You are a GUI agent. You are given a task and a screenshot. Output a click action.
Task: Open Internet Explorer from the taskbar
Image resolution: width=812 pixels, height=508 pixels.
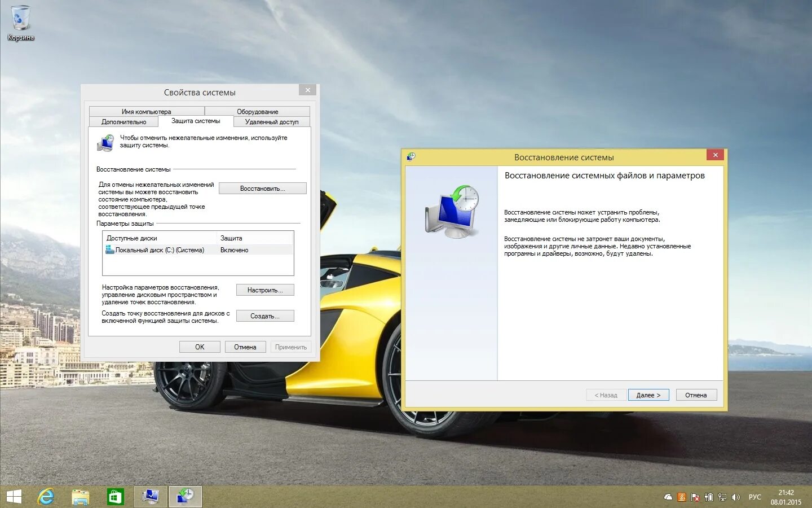pos(46,497)
